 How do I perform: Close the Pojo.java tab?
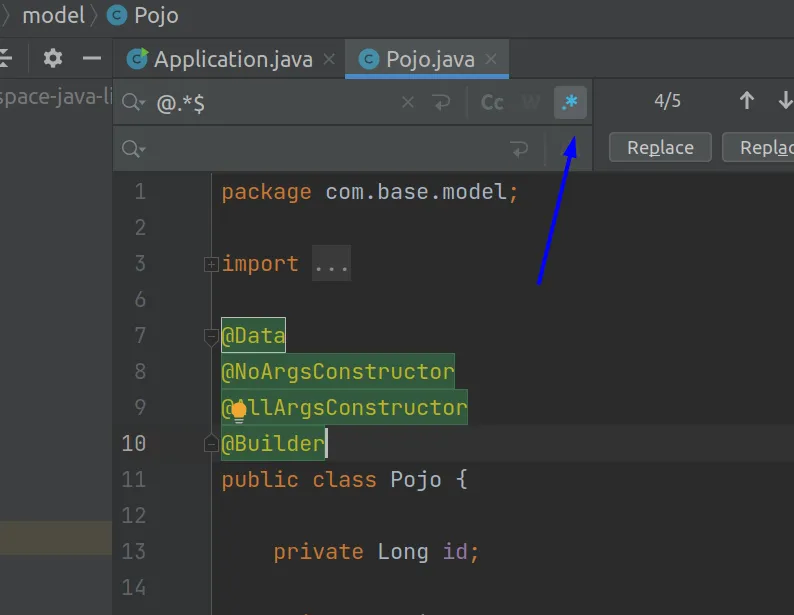click(x=491, y=60)
